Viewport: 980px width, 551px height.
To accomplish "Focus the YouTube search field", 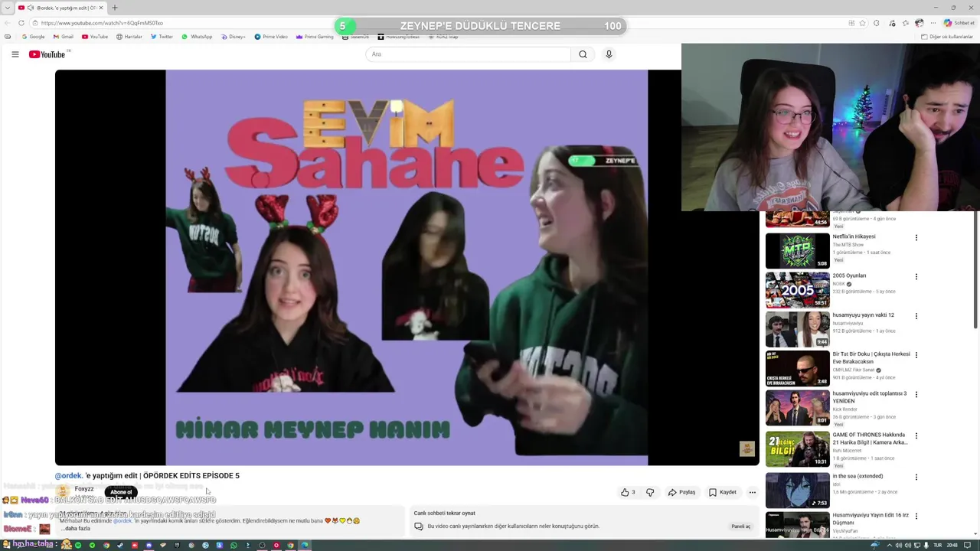I will tap(469, 54).
